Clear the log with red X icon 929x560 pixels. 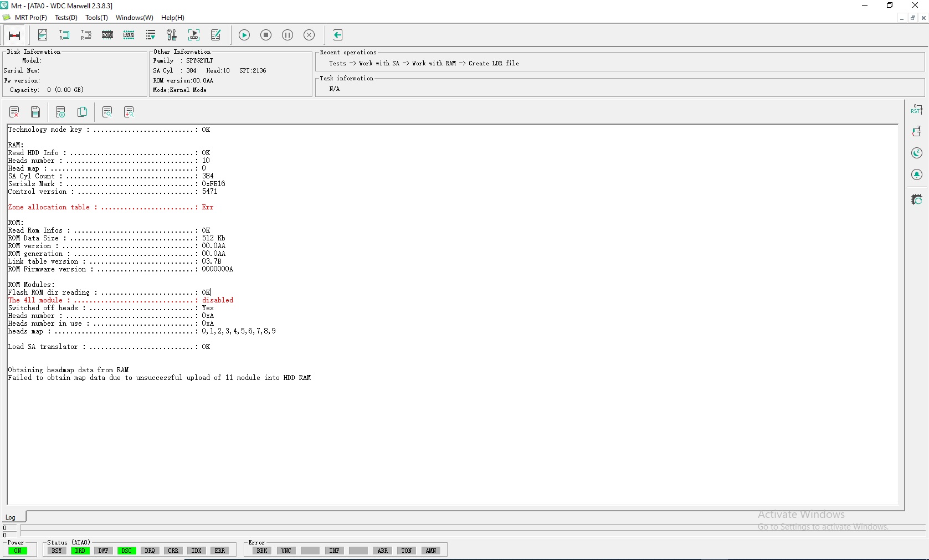[x=14, y=112]
